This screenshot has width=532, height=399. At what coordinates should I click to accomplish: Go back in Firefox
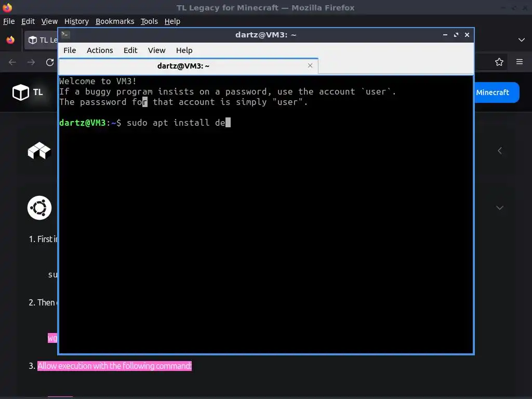[x=12, y=62]
